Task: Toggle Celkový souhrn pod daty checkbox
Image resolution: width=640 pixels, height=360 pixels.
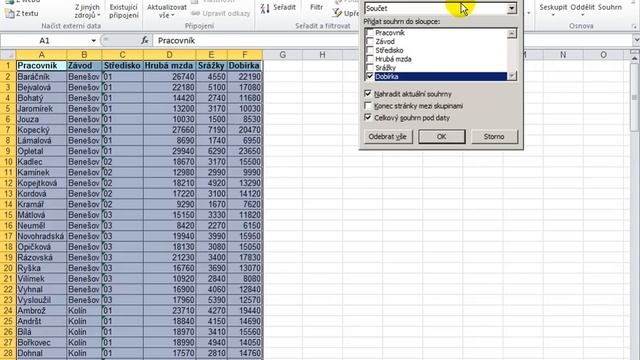Action: [368, 118]
